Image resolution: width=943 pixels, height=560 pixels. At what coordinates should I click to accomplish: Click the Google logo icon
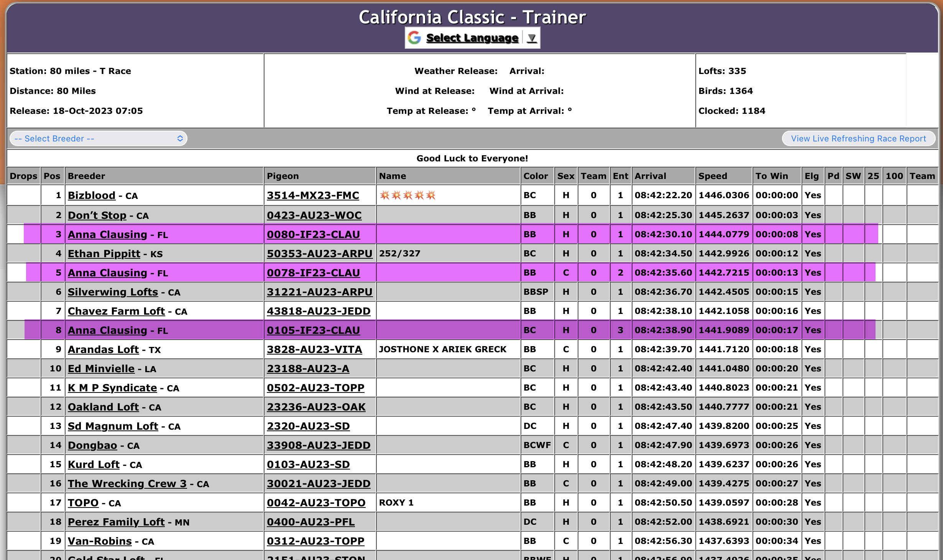pyautogui.click(x=414, y=38)
